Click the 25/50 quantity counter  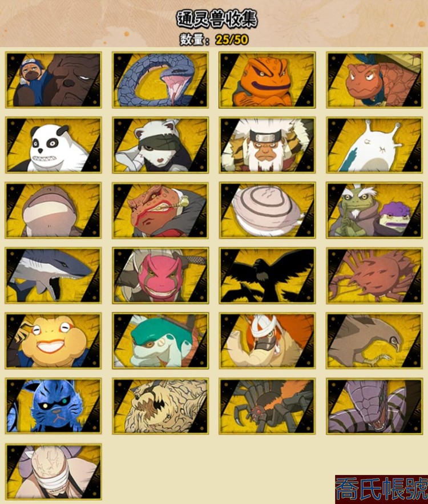tap(232, 39)
